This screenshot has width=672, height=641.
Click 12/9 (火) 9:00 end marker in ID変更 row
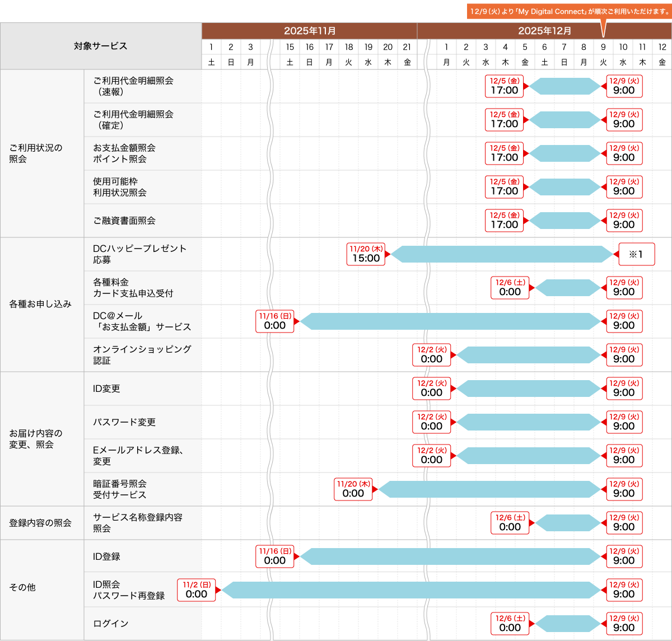pos(624,389)
